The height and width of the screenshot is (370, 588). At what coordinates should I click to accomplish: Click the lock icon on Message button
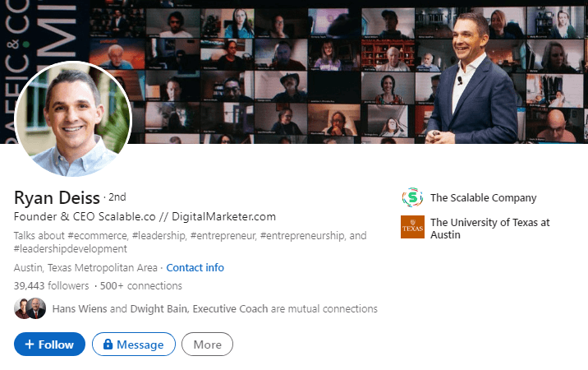click(x=106, y=345)
